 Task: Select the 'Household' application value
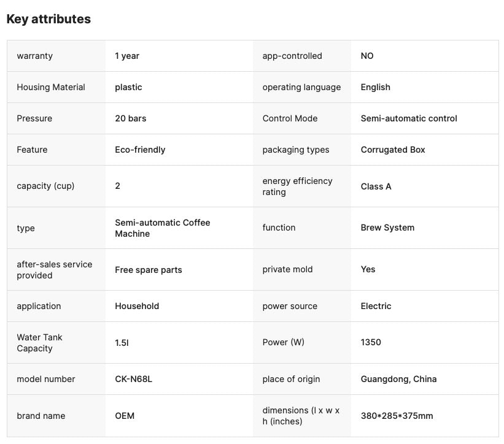[x=137, y=306]
